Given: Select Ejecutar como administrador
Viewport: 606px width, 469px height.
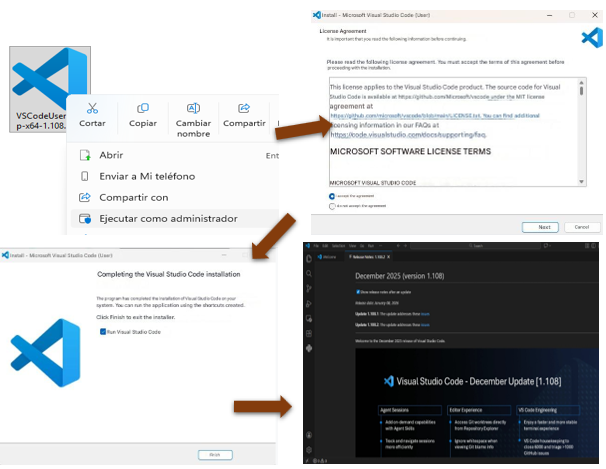Looking at the screenshot, I should click(175, 219).
